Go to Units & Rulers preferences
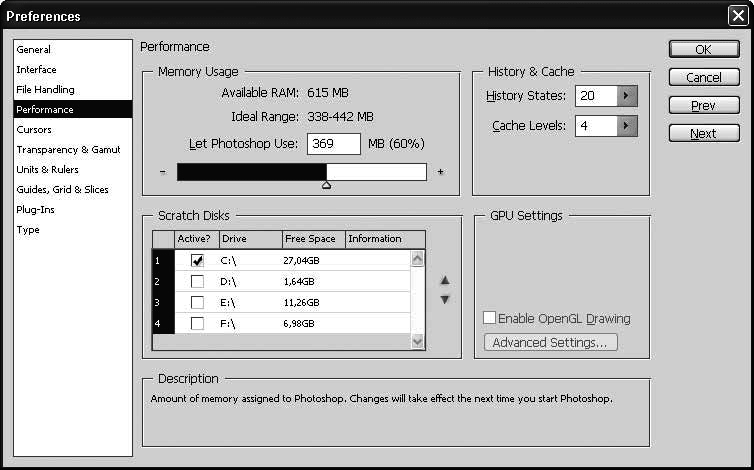Image resolution: width=754 pixels, height=470 pixels. (x=47, y=170)
